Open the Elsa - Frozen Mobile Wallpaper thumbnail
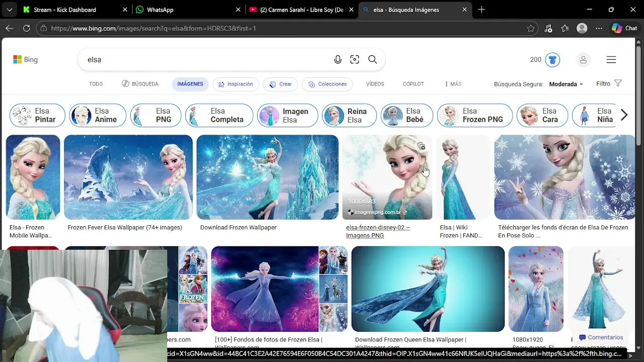The height and width of the screenshot is (362, 644). pos(33,177)
